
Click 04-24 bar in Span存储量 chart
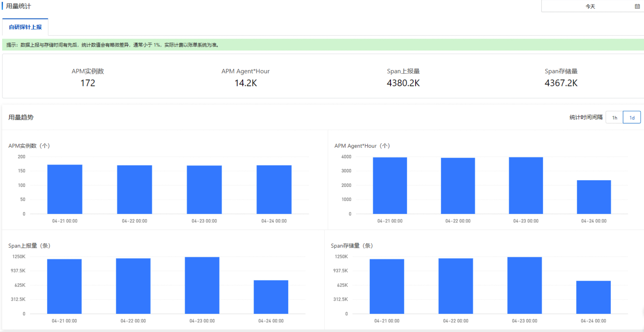point(593,297)
